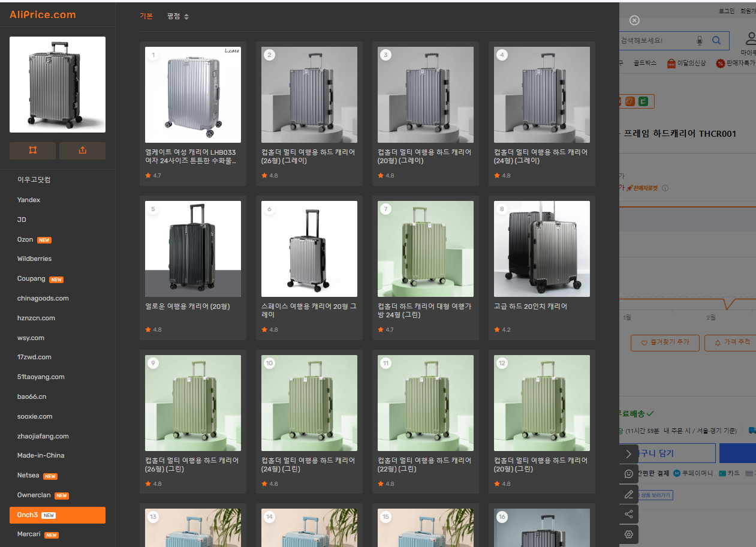Click the microphone voice search icon

click(699, 40)
